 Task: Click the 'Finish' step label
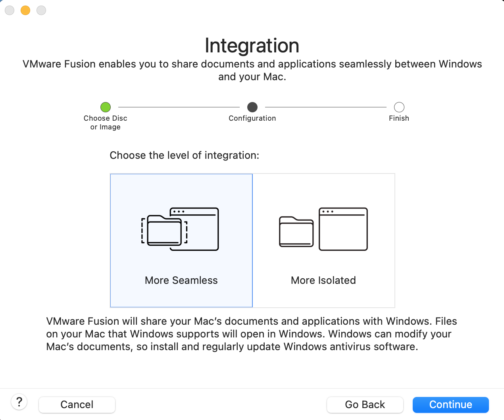point(399,118)
